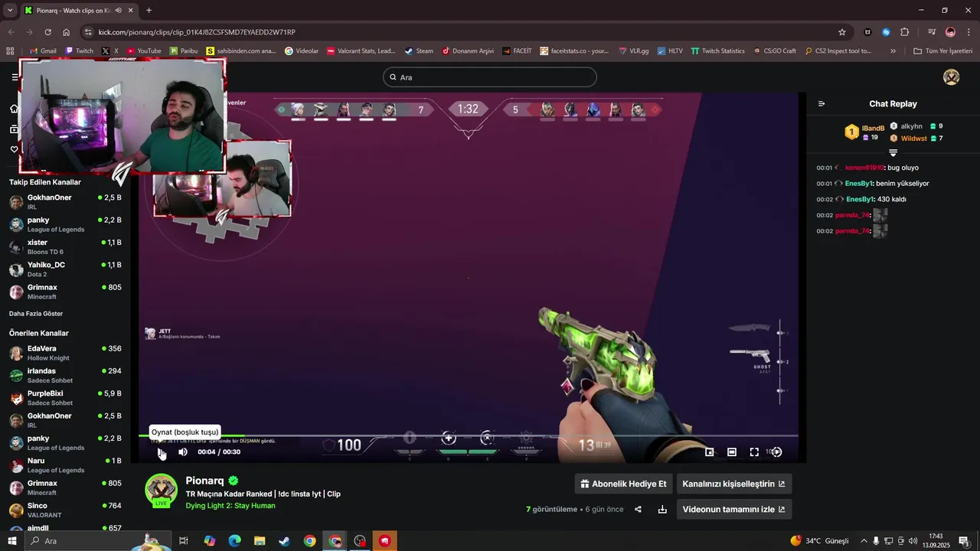Click Daha Fazla Göster in sidebar
The height and width of the screenshot is (551, 980).
[x=36, y=314]
